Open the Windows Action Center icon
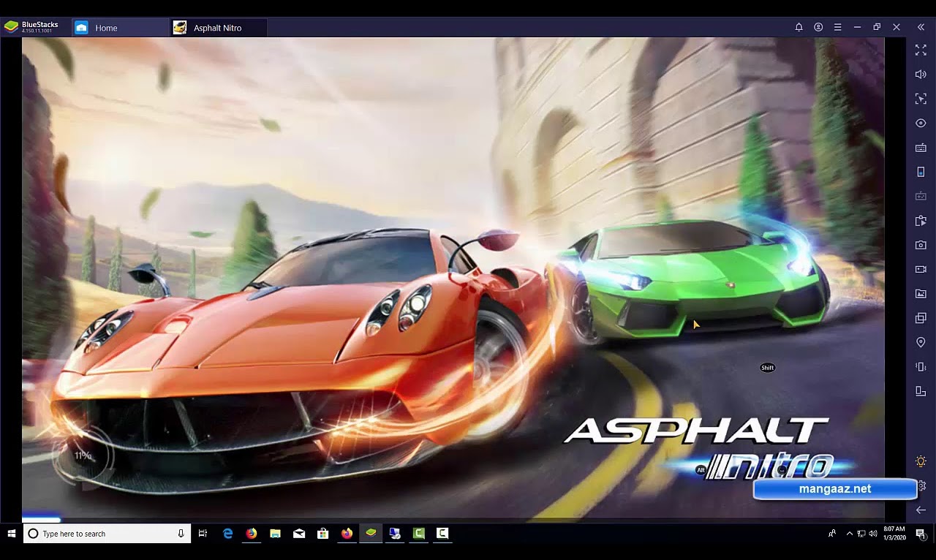The height and width of the screenshot is (560, 936). click(921, 534)
